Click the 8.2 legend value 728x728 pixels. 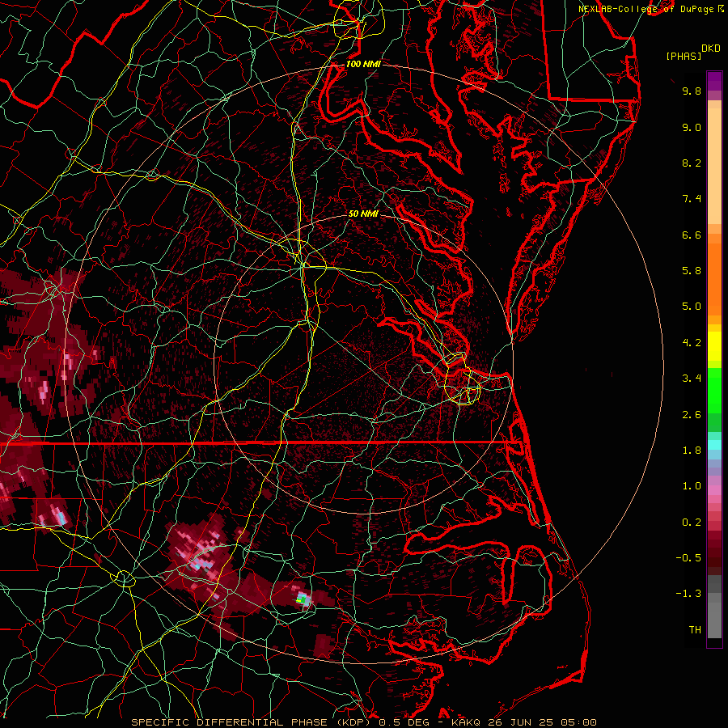pos(692,163)
